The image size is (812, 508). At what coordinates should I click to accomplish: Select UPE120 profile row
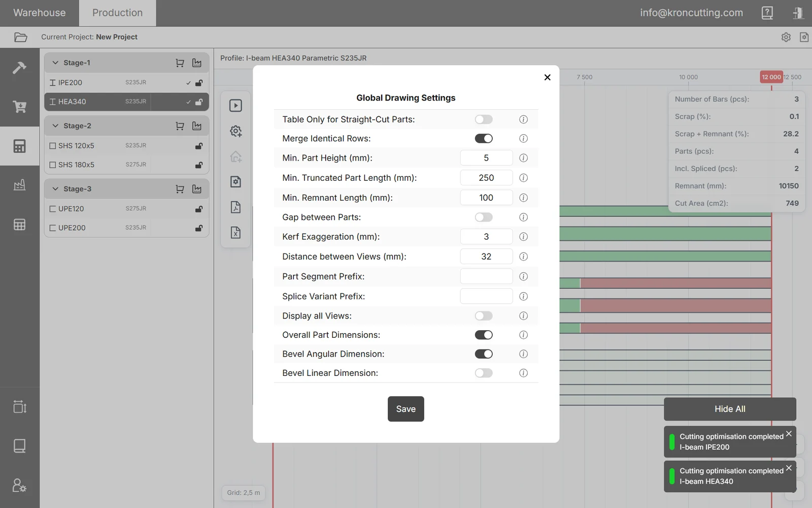(127, 209)
